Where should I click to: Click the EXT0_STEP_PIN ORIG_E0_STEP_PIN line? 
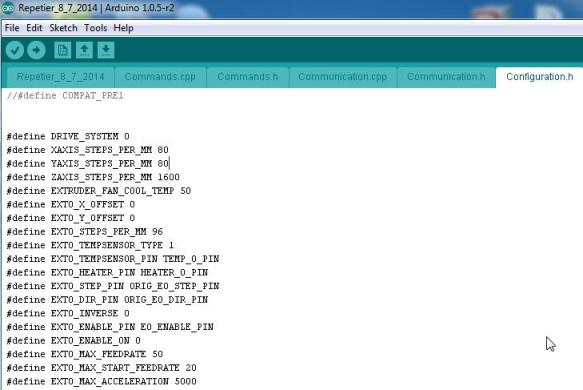[x=113, y=286]
